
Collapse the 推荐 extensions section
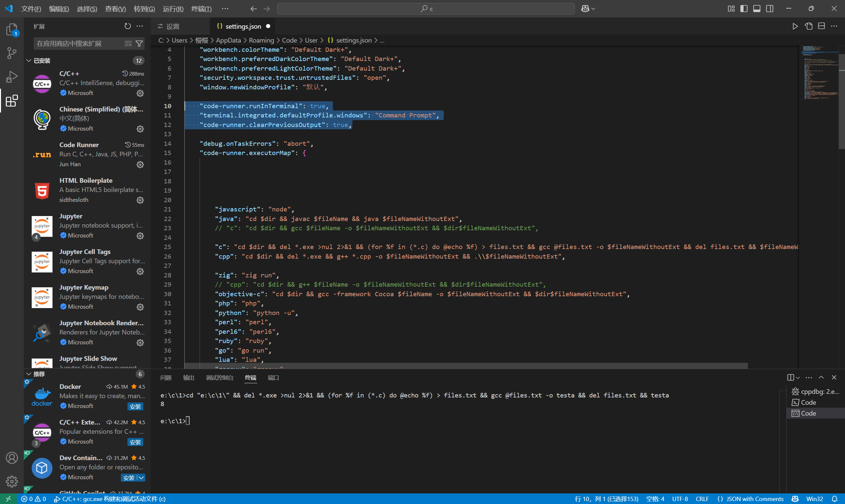[29, 374]
